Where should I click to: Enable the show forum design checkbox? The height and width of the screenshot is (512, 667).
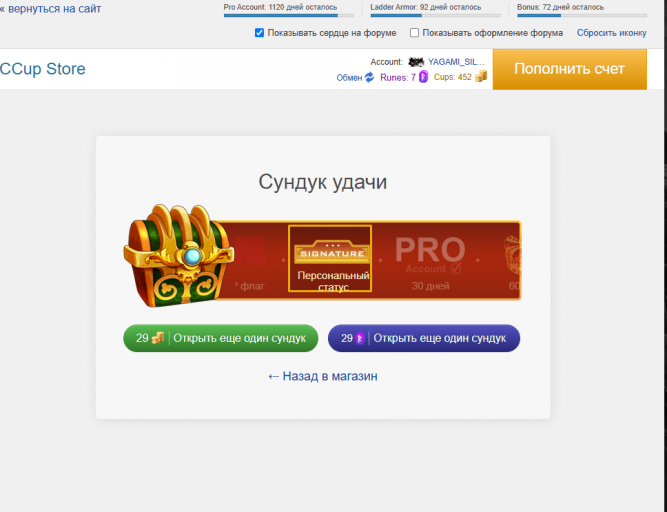(414, 33)
